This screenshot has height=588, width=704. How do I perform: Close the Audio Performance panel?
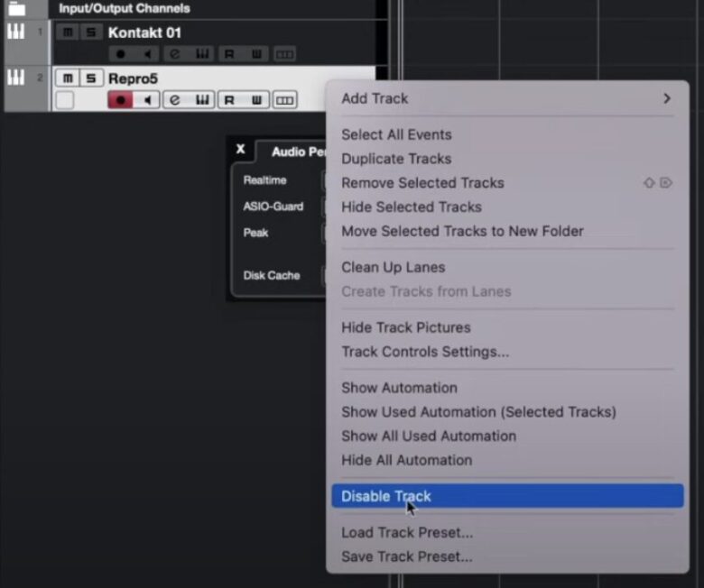(x=240, y=150)
